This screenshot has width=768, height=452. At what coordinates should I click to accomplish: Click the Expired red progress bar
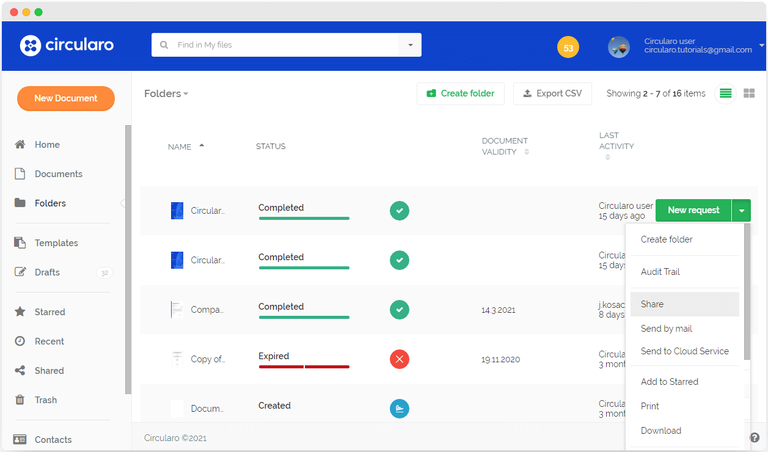point(304,366)
